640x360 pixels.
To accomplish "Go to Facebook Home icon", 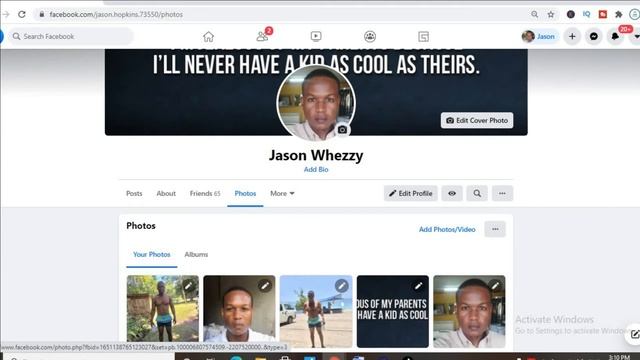I will click(208, 37).
